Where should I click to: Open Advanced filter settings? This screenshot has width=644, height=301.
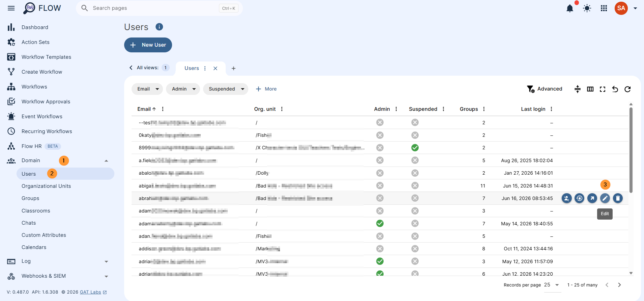pyautogui.click(x=544, y=89)
